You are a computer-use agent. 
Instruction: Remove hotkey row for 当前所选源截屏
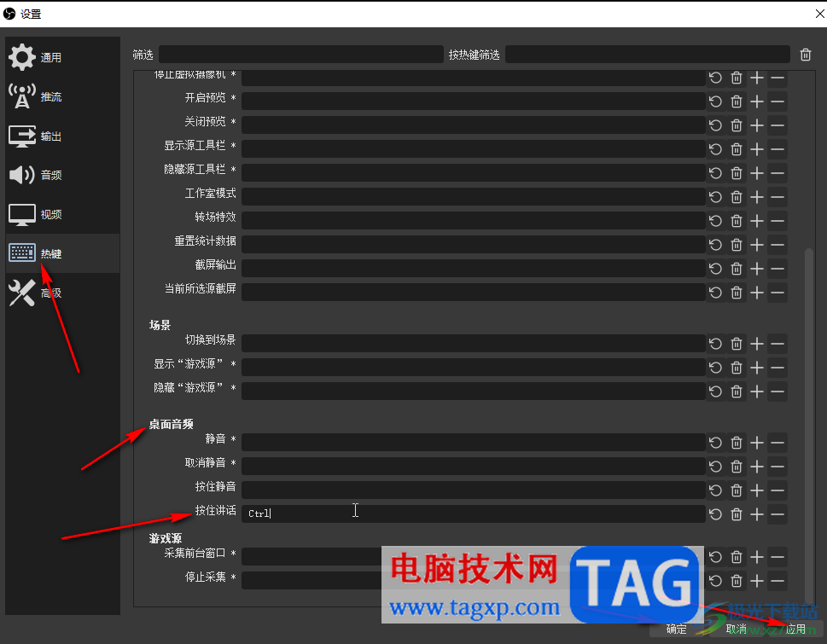pos(777,293)
